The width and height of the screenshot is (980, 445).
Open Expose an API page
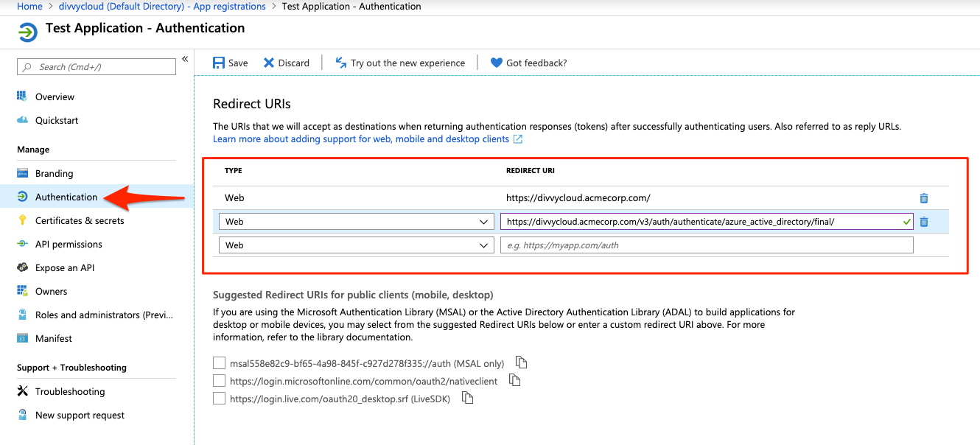(65, 267)
